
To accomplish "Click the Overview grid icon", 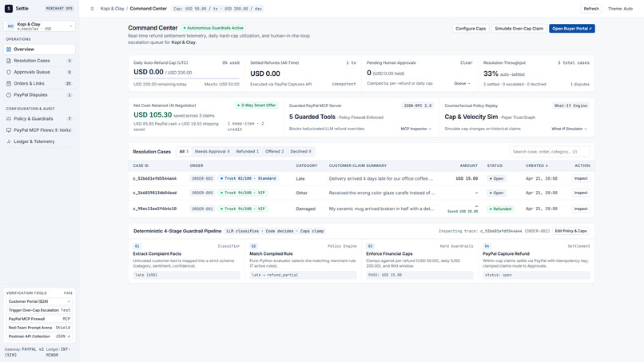I will click(x=9, y=50).
